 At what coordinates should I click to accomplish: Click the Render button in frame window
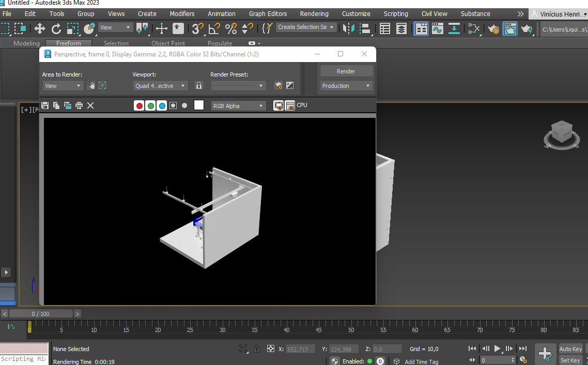[346, 71]
